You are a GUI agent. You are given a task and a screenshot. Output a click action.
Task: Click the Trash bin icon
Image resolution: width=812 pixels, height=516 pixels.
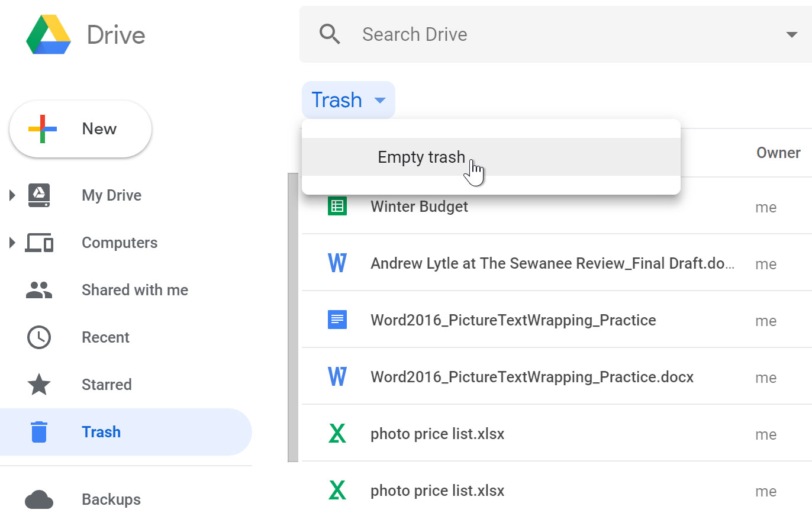[x=38, y=431]
